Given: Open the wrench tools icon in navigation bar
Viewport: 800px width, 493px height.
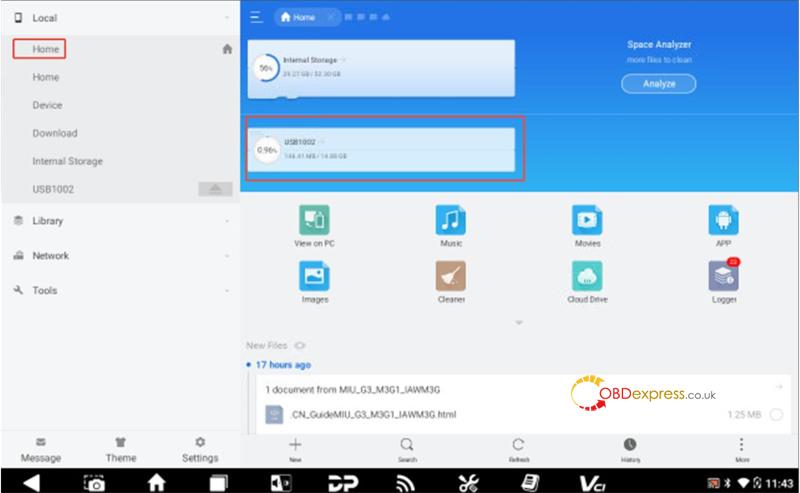Looking at the screenshot, I should coord(468,483).
